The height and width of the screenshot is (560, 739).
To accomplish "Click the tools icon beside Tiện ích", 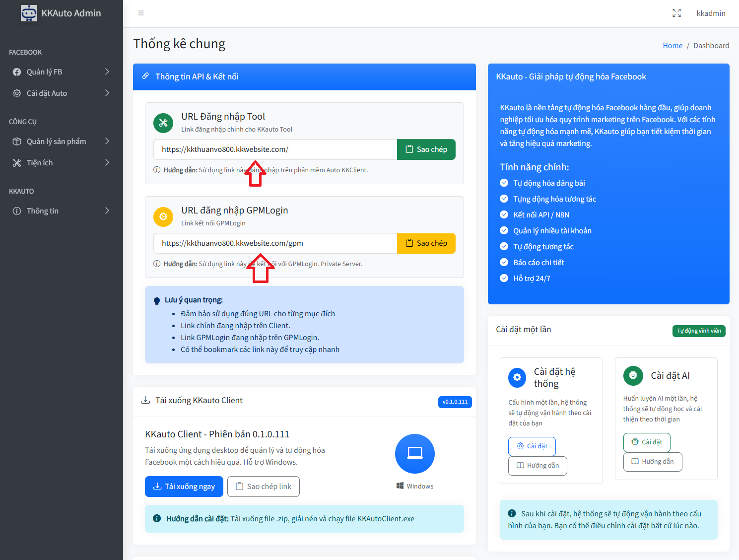I will (x=17, y=163).
